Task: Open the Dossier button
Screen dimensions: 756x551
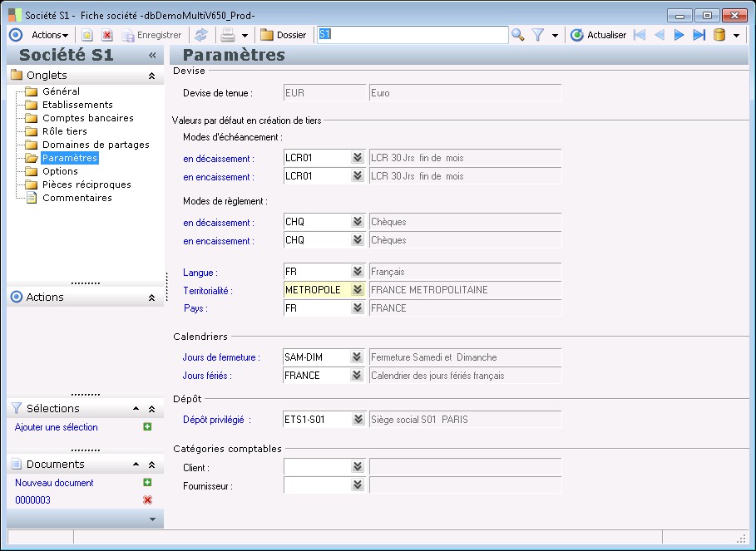Action: (284, 35)
